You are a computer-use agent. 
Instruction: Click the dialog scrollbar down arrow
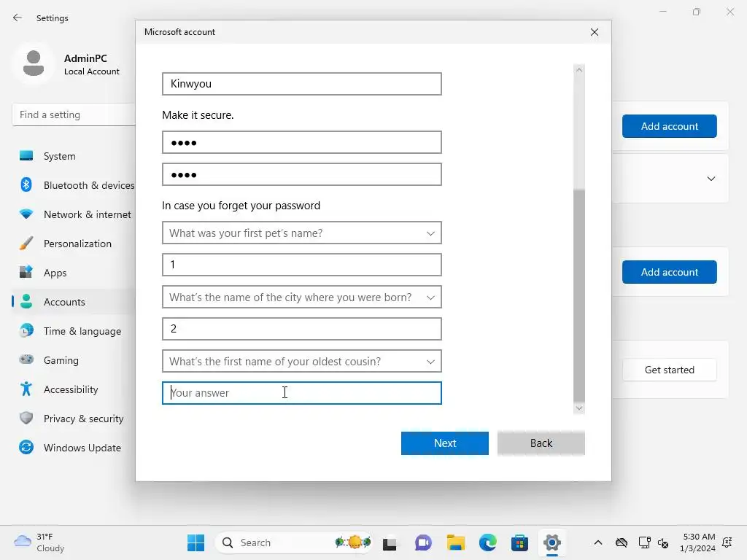tap(578, 408)
